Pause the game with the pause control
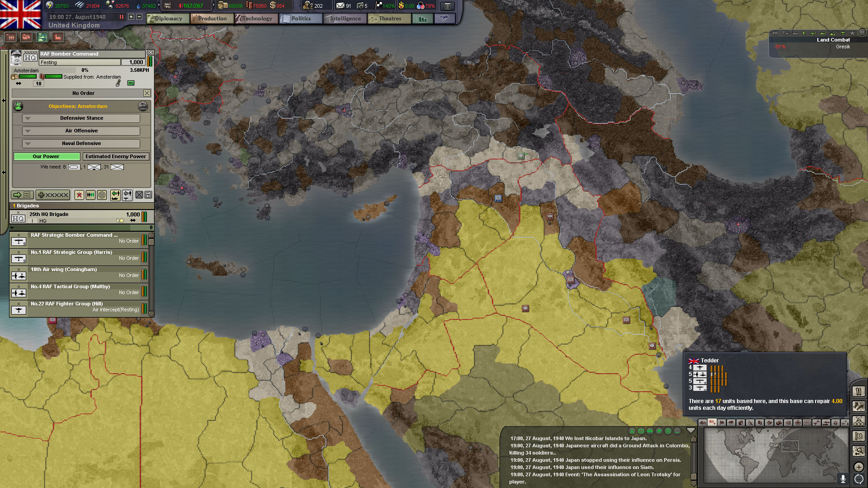This screenshot has height=488, width=868. 121,16
